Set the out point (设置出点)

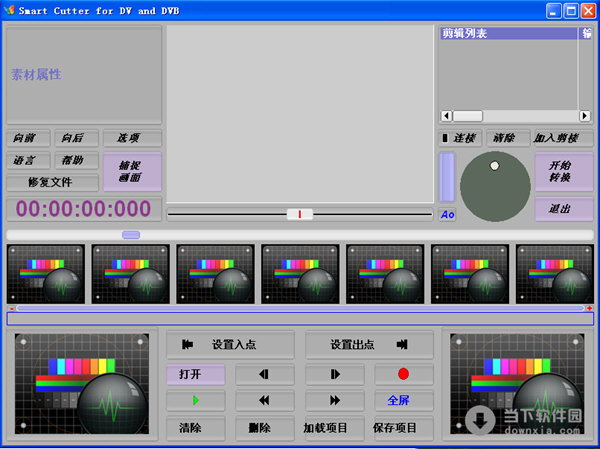(369, 345)
